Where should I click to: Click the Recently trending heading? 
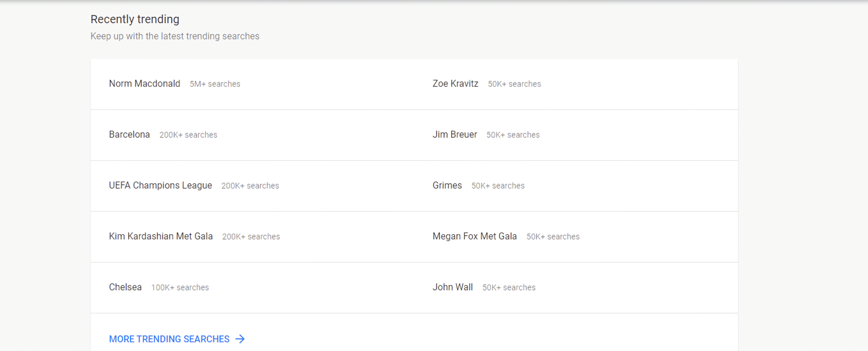(134, 19)
